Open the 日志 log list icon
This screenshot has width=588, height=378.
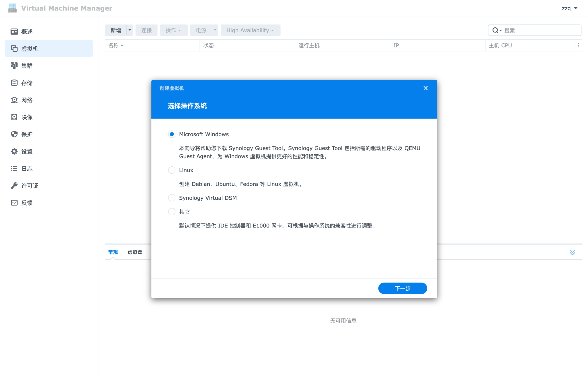[x=14, y=168]
